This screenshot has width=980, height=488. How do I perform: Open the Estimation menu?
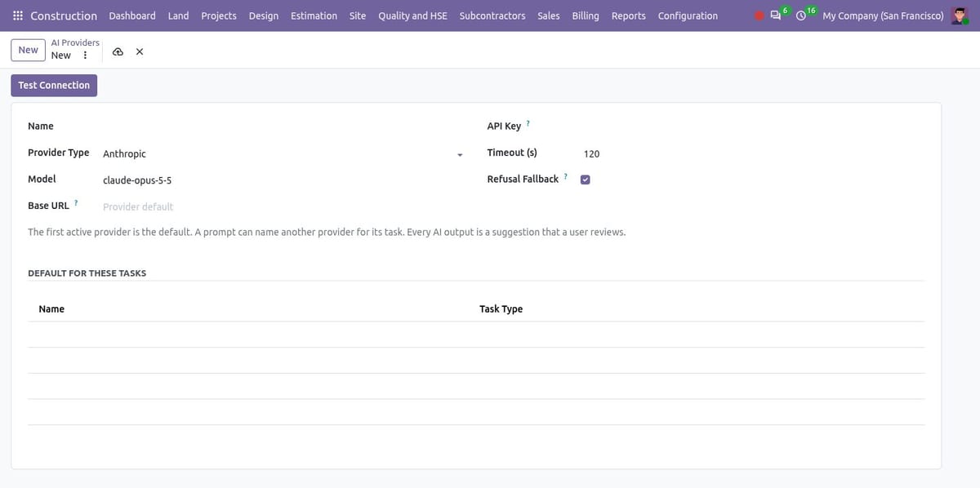click(314, 16)
